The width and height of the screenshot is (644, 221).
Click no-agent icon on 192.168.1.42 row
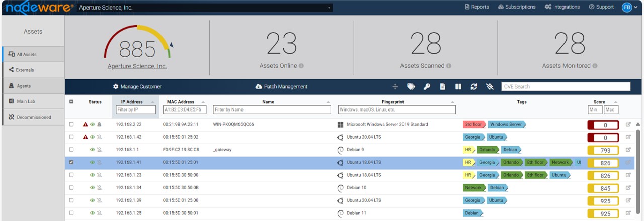click(99, 137)
